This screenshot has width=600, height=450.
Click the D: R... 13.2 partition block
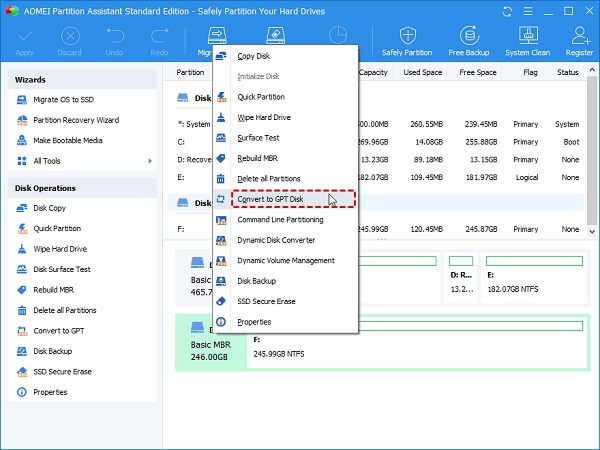pyautogui.click(x=461, y=278)
